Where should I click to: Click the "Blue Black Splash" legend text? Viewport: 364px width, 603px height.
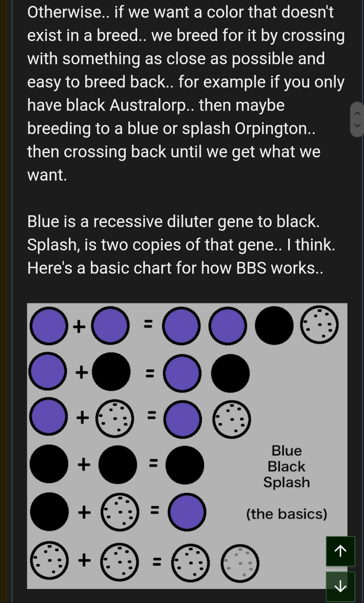point(286,466)
